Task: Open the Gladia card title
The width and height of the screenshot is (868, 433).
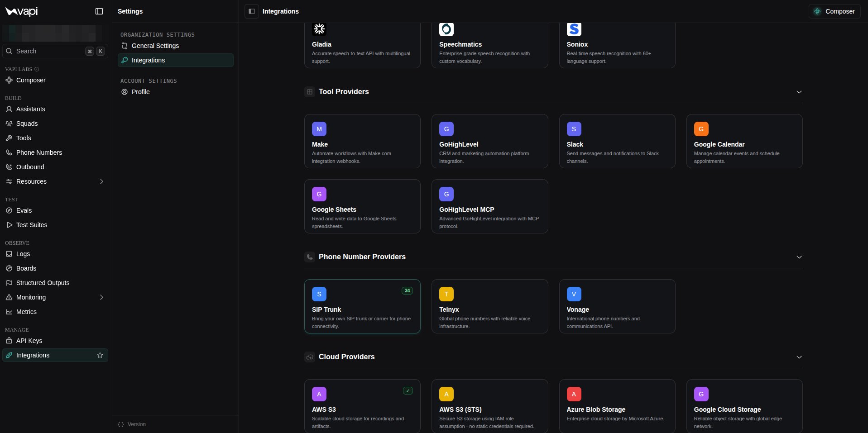Action: (321, 44)
